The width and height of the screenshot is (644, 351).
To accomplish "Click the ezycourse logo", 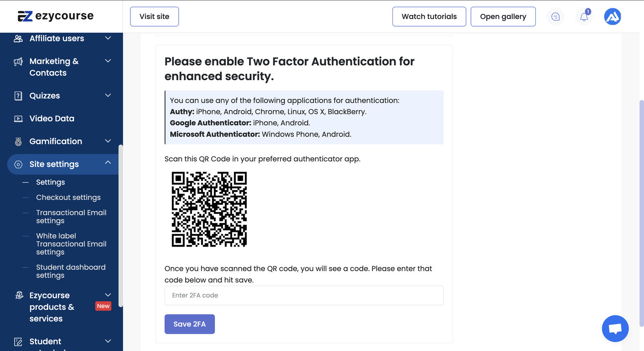I will (56, 16).
